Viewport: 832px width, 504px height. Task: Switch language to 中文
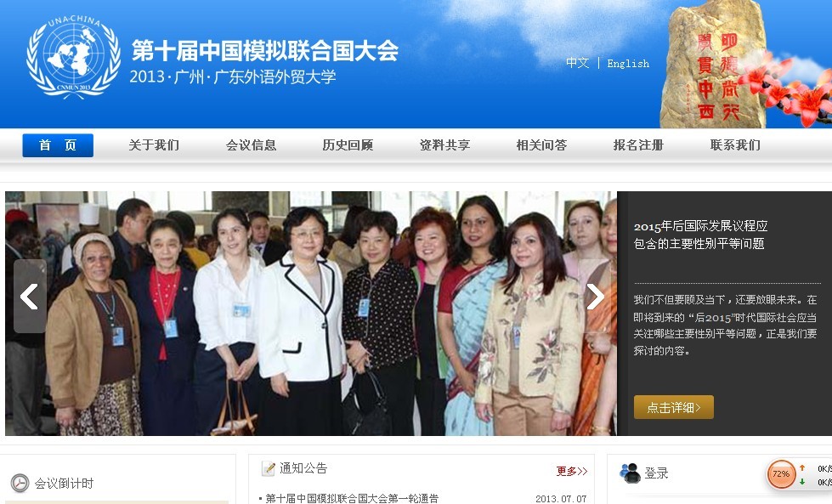coord(577,63)
